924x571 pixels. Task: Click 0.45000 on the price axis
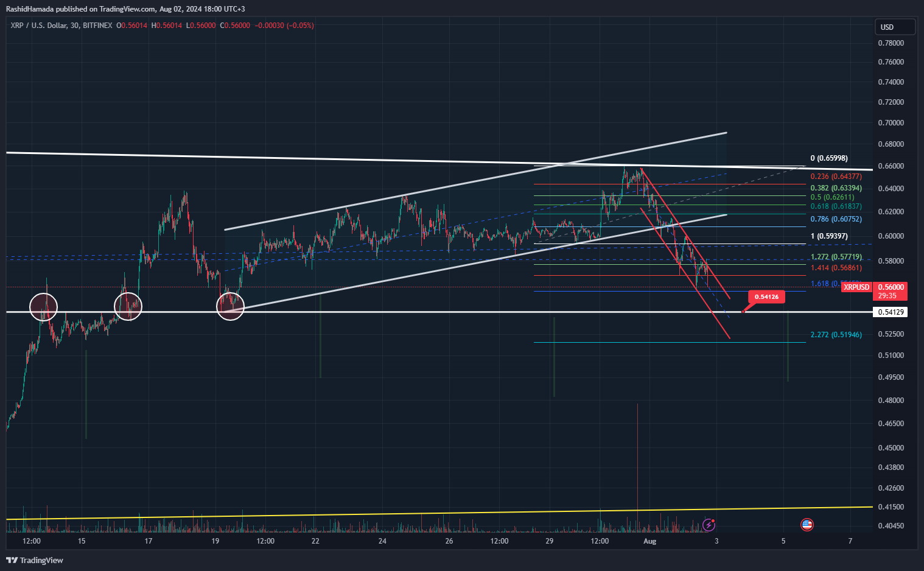coord(891,448)
